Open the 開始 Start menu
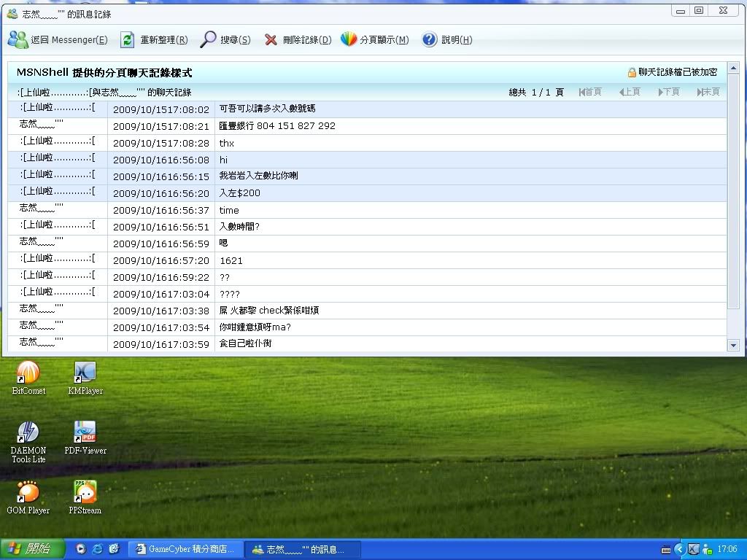Screen dimensions: 747x560 click(32, 549)
